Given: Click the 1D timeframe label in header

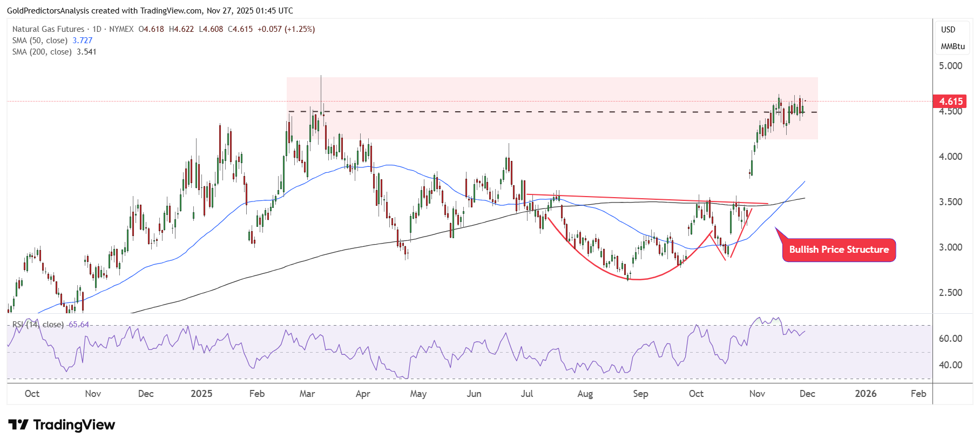Looking at the screenshot, I should pyautogui.click(x=97, y=29).
